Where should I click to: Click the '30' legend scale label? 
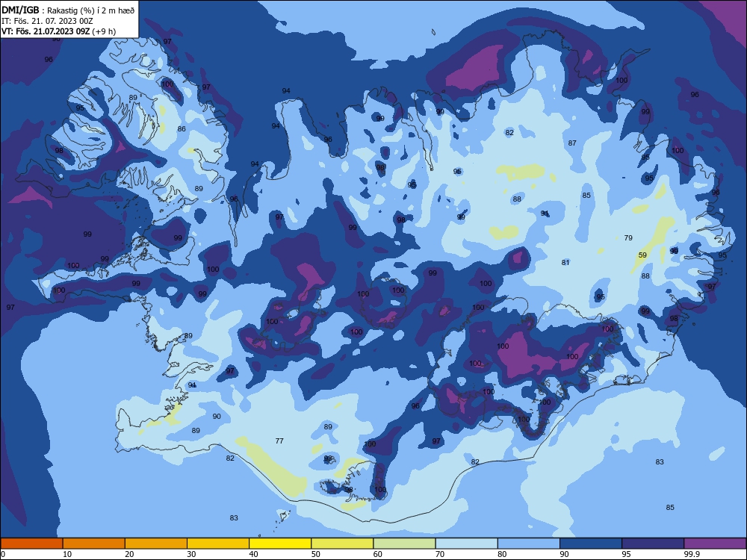pyautogui.click(x=191, y=554)
